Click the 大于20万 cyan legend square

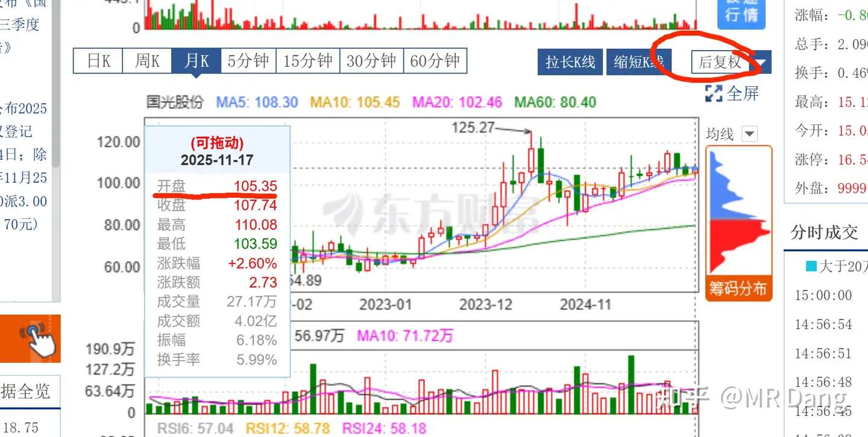tap(811, 266)
